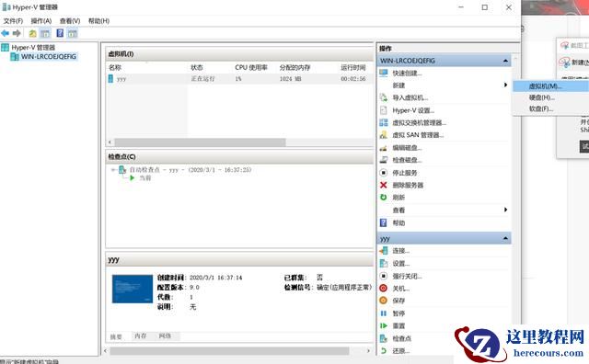Switch to the 摘要 (Summary) tab

pyautogui.click(x=116, y=336)
